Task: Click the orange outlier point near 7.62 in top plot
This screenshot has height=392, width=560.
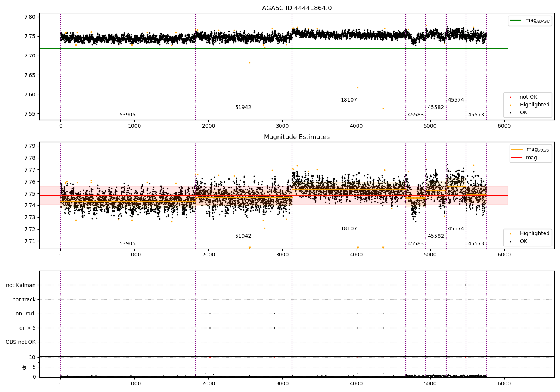Action: [358, 88]
